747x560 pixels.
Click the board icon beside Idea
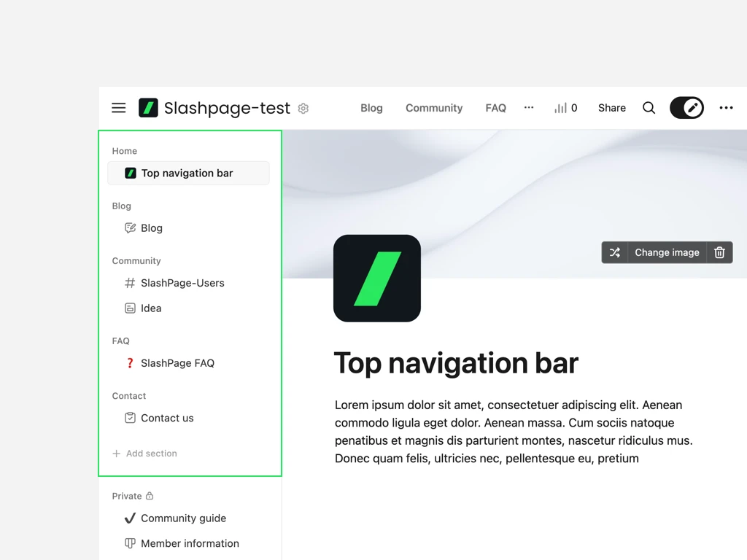coord(130,308)
